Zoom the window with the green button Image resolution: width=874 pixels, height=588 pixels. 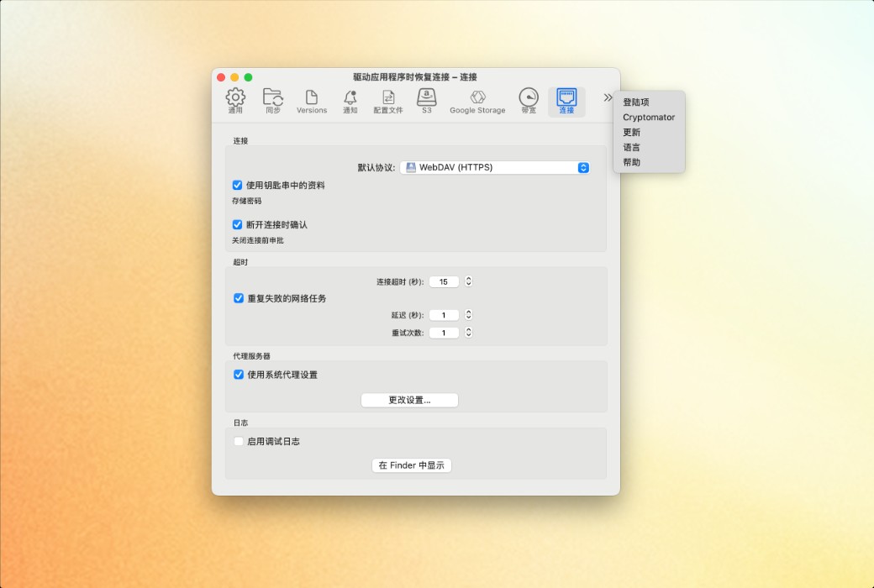pyautogui.click(x=248, y=77)
